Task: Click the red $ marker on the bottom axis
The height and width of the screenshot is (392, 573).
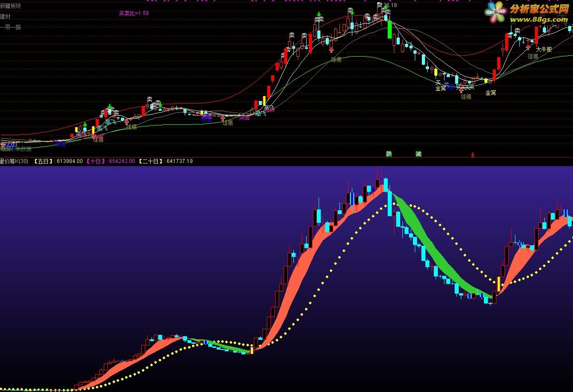Action: coord(473,155)
